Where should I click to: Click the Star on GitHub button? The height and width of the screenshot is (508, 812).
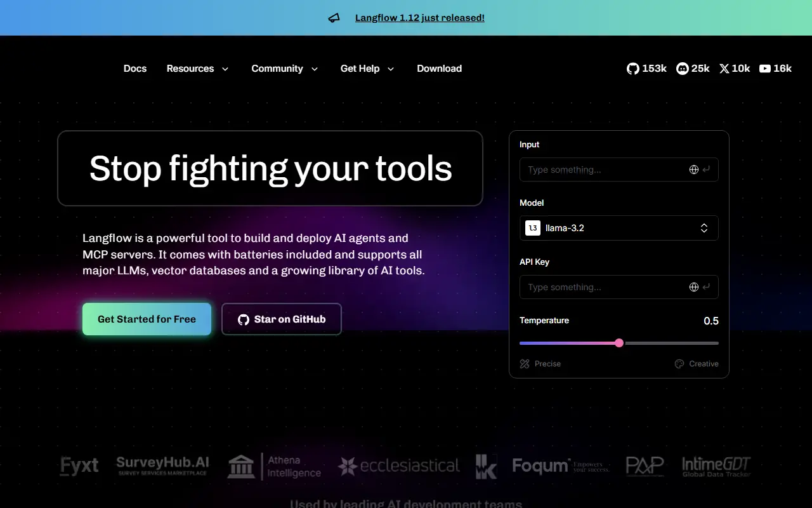pyautogui.click(x=282, y=319)
